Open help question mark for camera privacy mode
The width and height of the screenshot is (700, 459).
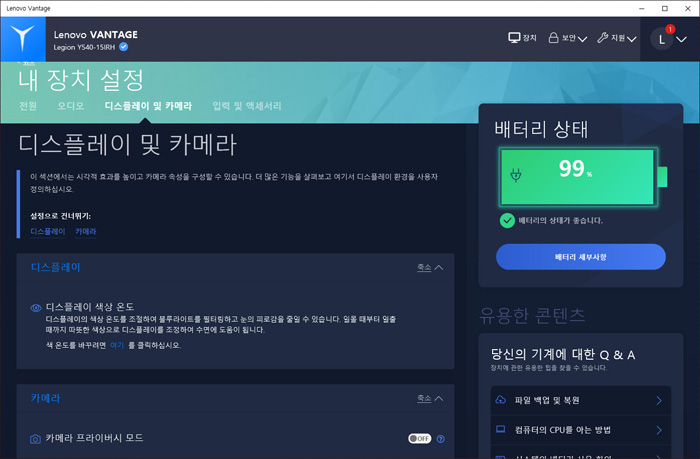click(x=441, y=439)
